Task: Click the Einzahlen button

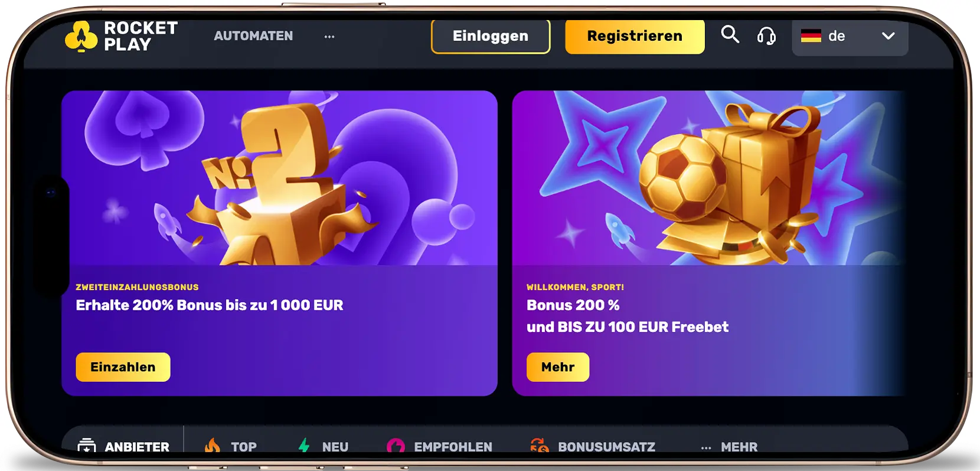Action: [x=123, y=367]
